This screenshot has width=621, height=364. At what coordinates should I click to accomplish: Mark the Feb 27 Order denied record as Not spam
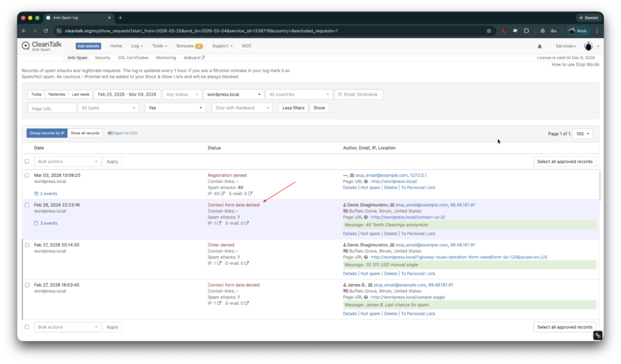(371, 273)
